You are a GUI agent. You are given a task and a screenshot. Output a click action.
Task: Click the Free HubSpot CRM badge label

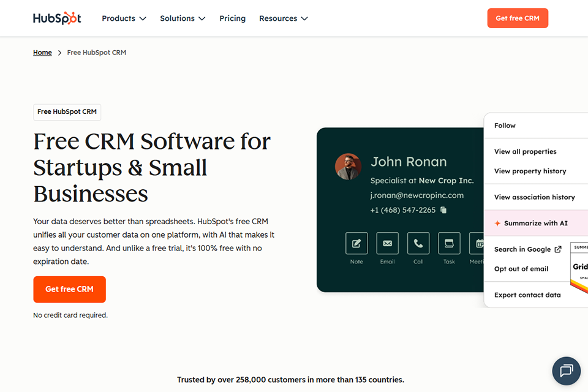pos(67,112)
